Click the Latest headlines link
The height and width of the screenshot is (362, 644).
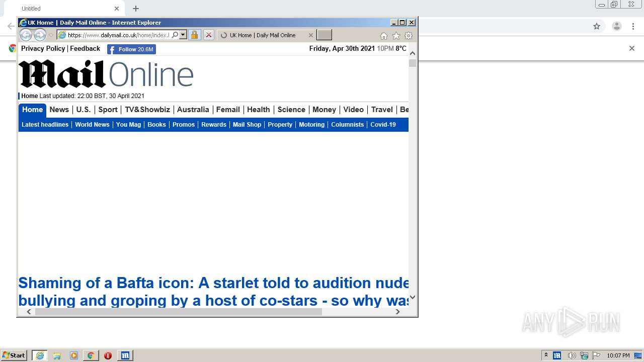click(x=45, y=125)
